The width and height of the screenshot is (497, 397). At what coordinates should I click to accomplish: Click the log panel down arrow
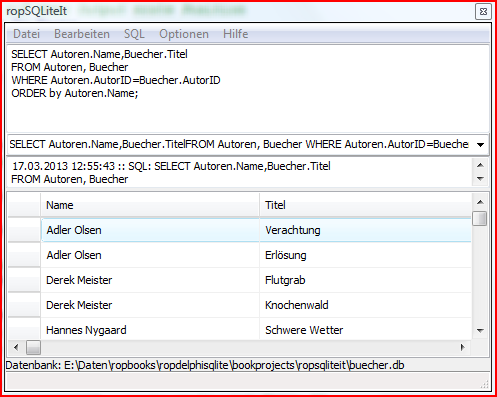(x=480, y=179)
